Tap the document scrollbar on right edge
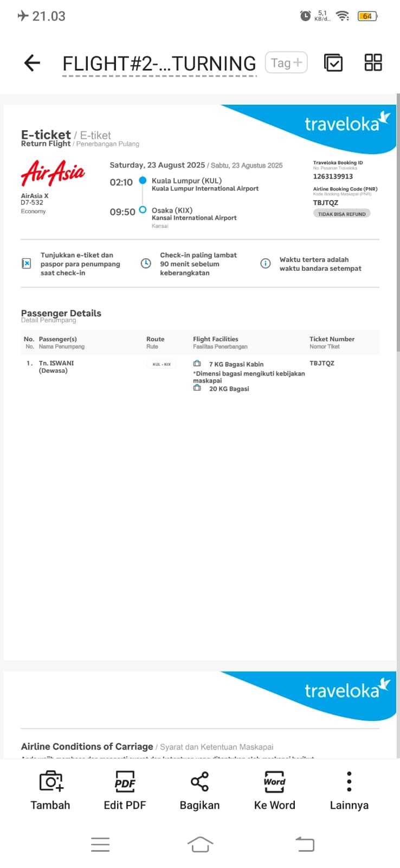Image resolution: width=400 pixels, height=868 pixels. (398, 217)
